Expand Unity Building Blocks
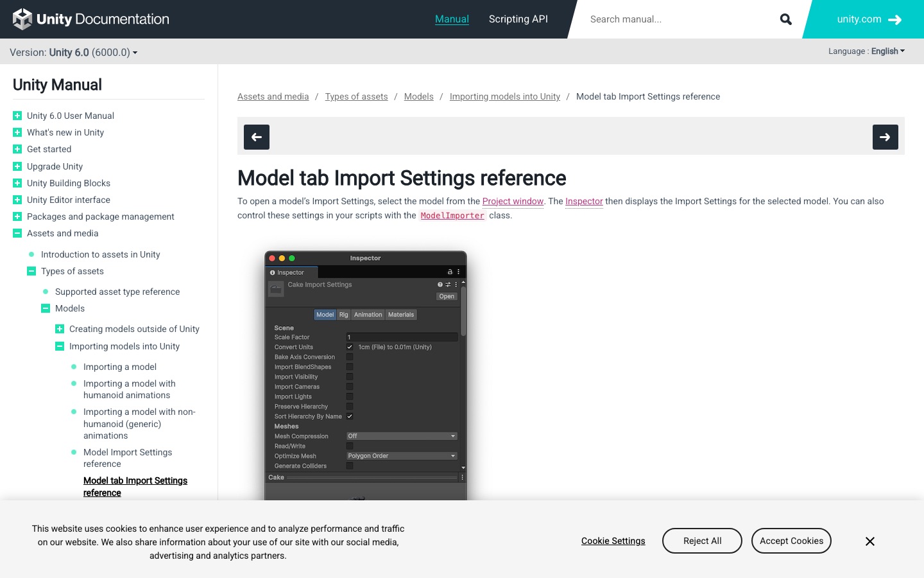 tap(17, 183)
